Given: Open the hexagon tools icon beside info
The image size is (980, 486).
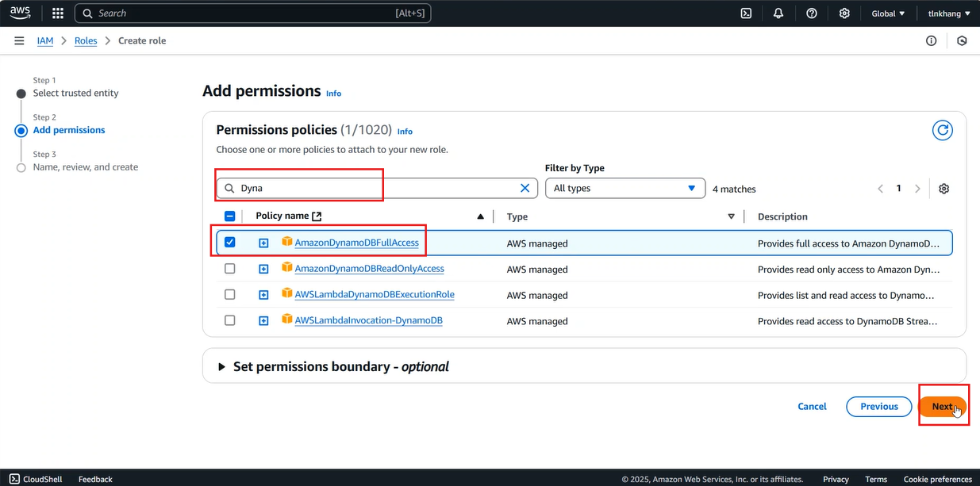Looking at the screenshot, I should pos(962,40).
